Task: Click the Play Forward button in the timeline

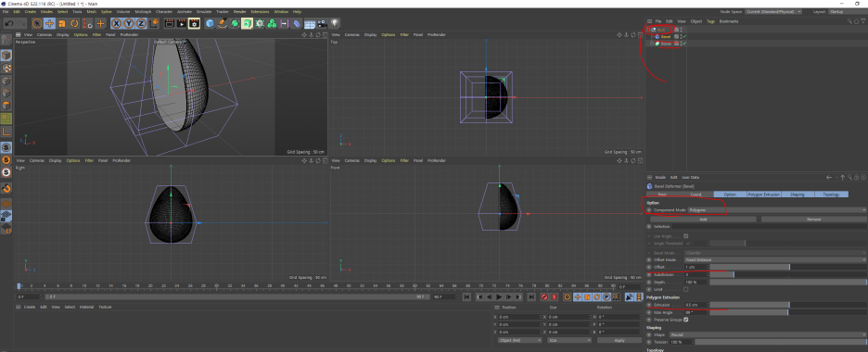Action: [499, 297]
